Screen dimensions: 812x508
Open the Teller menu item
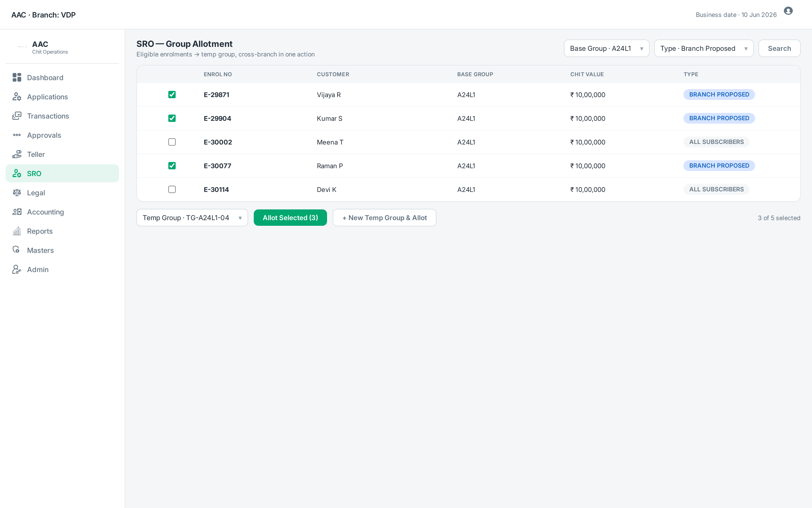pos(62,154)
